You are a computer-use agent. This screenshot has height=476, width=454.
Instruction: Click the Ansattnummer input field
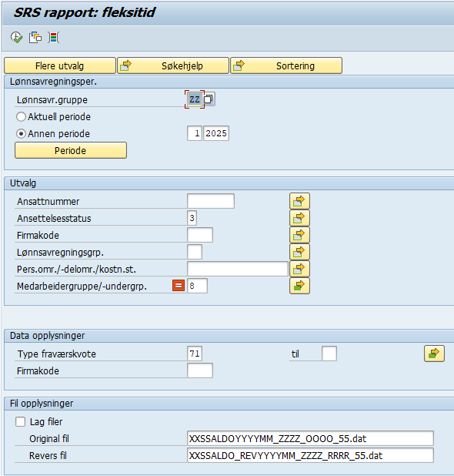(x=211, y=201)
